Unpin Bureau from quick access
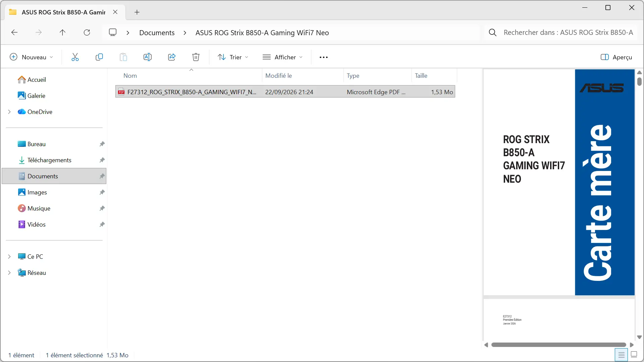Viewport: 644px width, 362px height. (102, 144)
